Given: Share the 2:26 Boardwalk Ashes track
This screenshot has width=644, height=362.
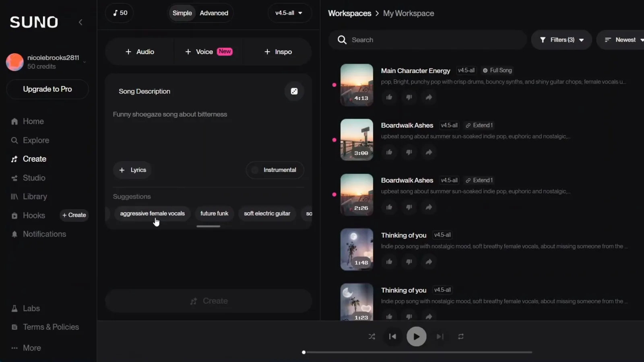Looking at the screenshot, I should [x=429, y=207].
